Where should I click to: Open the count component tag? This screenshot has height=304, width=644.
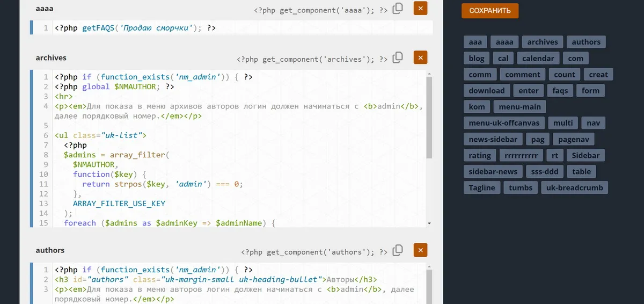565,75
